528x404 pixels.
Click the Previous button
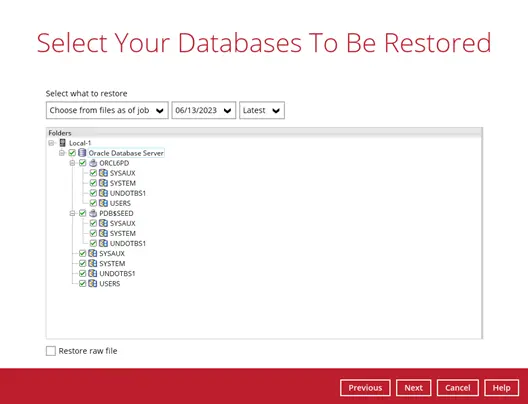tap(365, 388)
